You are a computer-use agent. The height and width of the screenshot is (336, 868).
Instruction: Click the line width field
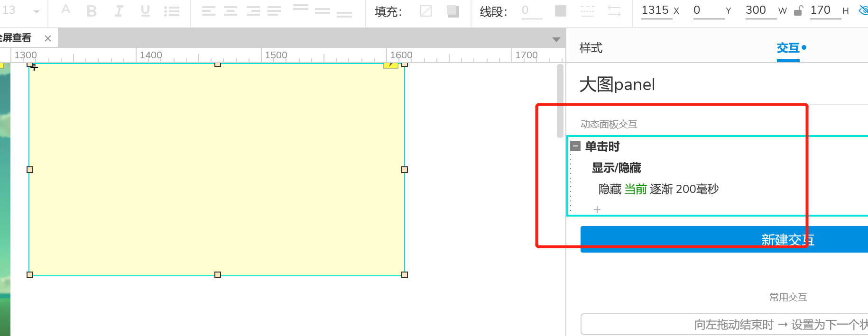pyautogui.click(x=532, y=11)
